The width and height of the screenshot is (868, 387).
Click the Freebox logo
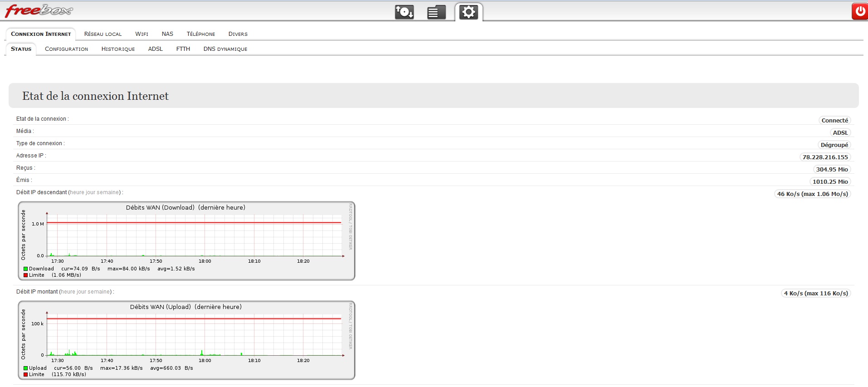click(39, 10)
